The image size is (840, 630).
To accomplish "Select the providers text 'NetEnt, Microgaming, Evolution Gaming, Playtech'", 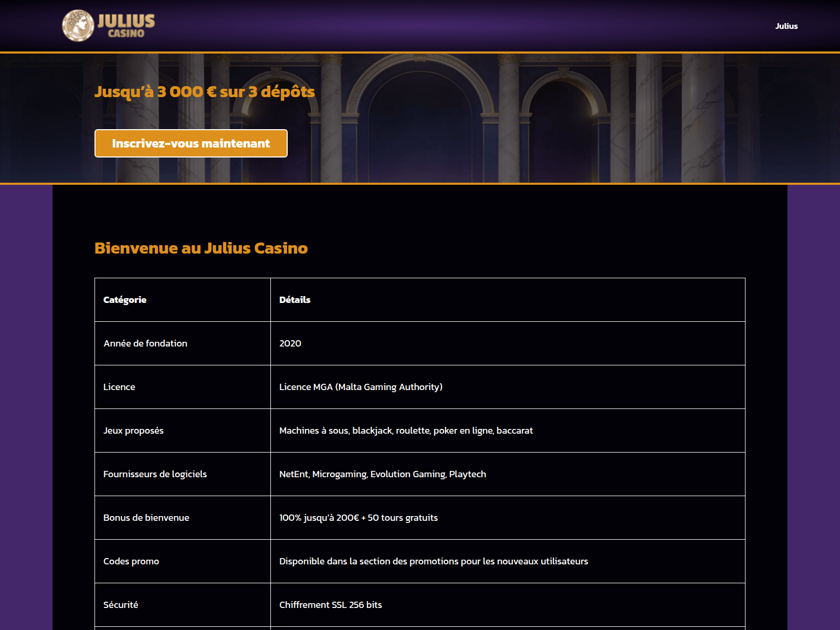I will [x=383, y=474].
